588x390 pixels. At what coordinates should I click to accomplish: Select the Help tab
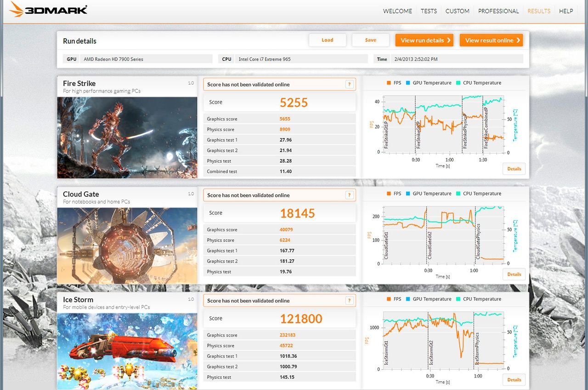[x=566, y=11]
